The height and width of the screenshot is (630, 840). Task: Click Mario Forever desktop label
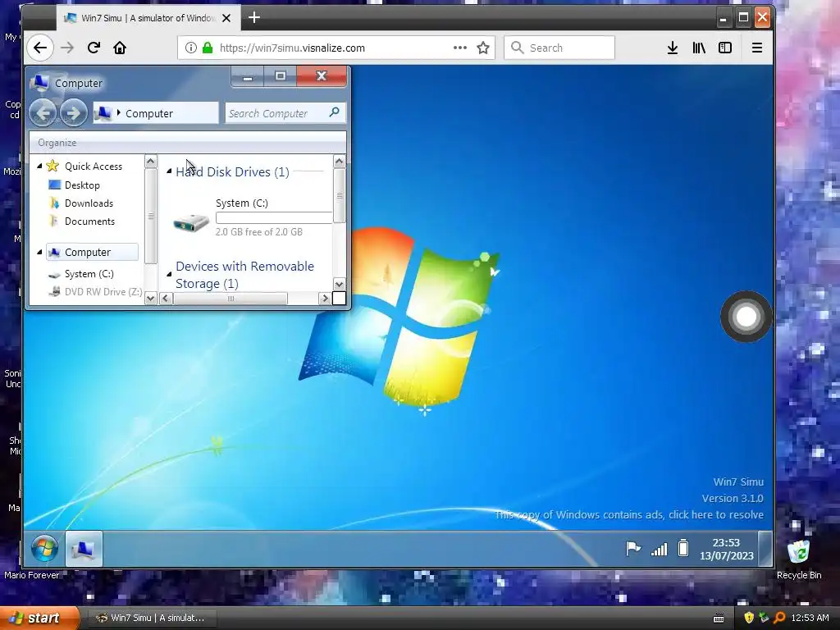(x=32, y=575)
